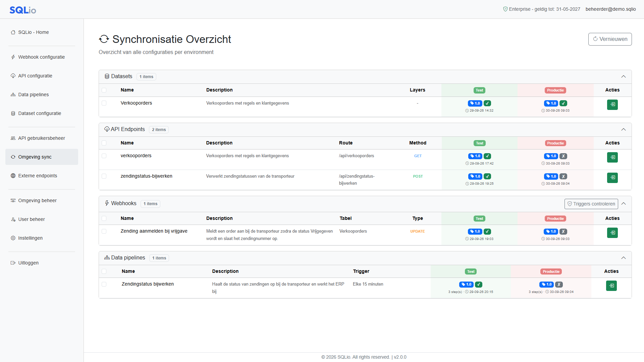Open Webhook configuratie in sidebar

(x=42, y=57)
